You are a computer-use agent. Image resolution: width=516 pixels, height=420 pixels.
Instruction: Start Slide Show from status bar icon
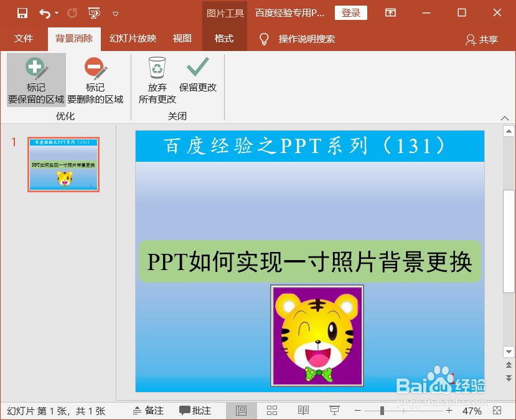coord(334,411)
